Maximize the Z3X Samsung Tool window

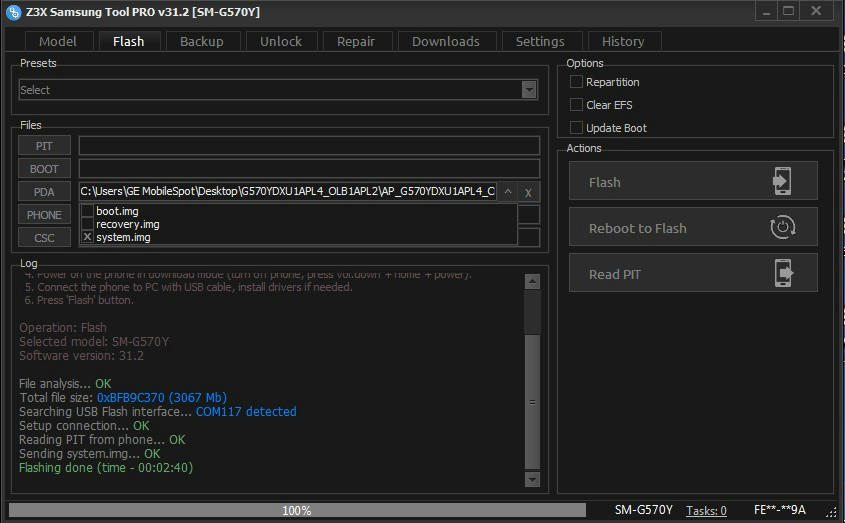pos(788,11)
